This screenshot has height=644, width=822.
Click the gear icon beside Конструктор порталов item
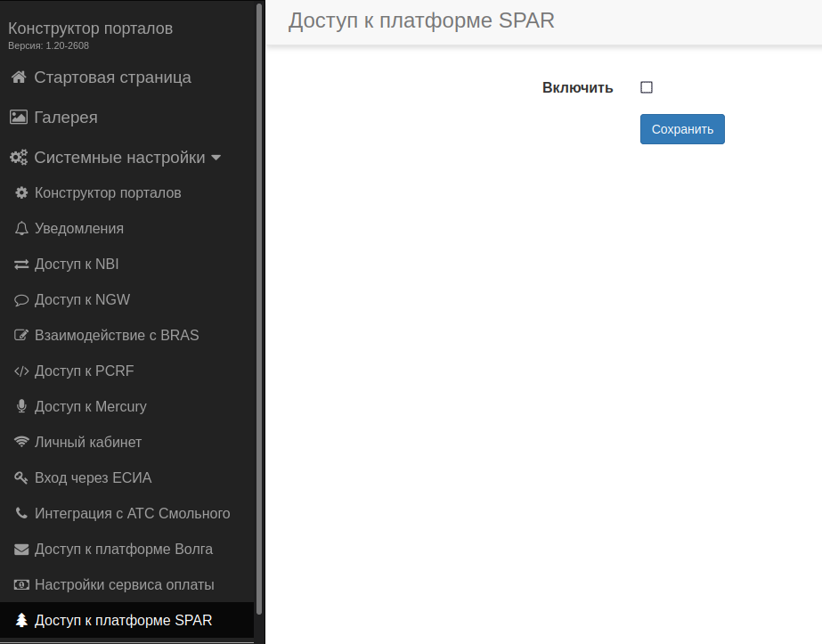pyautogui.click(x=21, y=193)
